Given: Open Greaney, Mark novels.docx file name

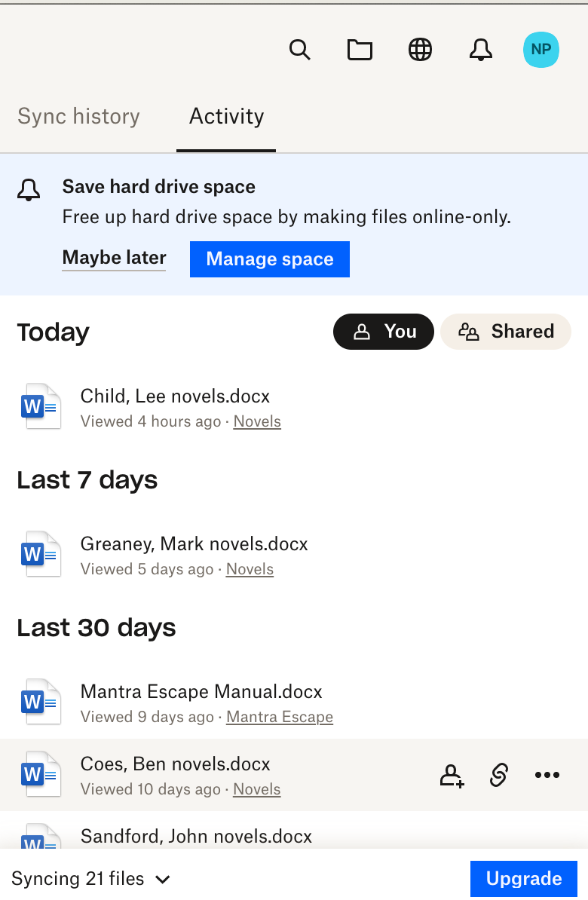Looking at the screenshot, I should 194,543.
